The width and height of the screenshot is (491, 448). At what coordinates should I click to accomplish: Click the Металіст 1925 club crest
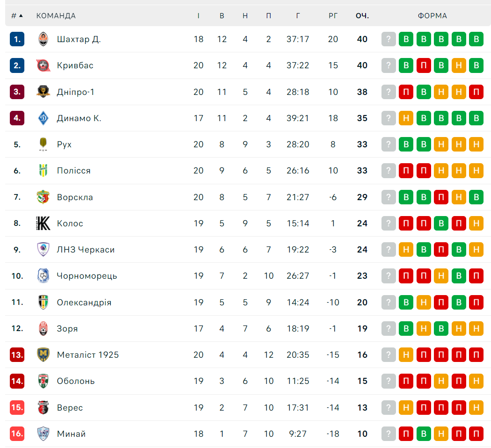point(43,355)
